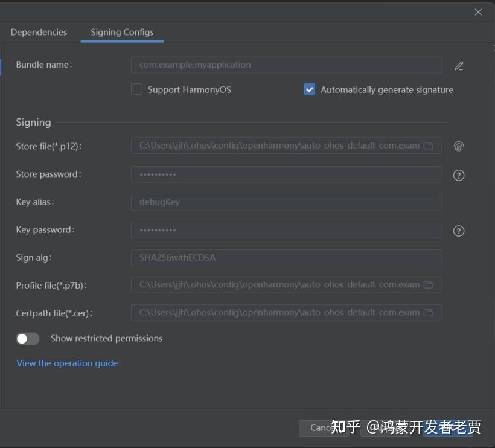The width and height of the screenshot is (495, 448).
Task: Click the fingerprint icon next to Store file
Action: [x=459, y=146]
